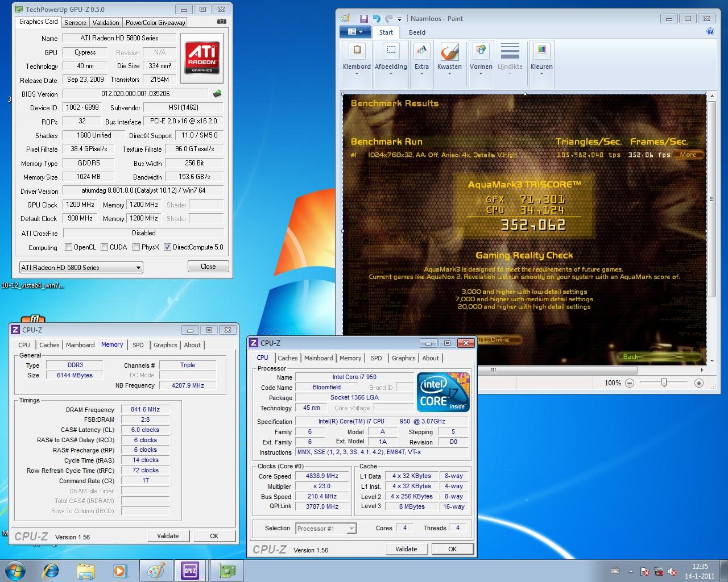This screenshot has width=728, height=582.
Task: Open Windows Explorer folder taskbar icon
Action: coord(86,570)
